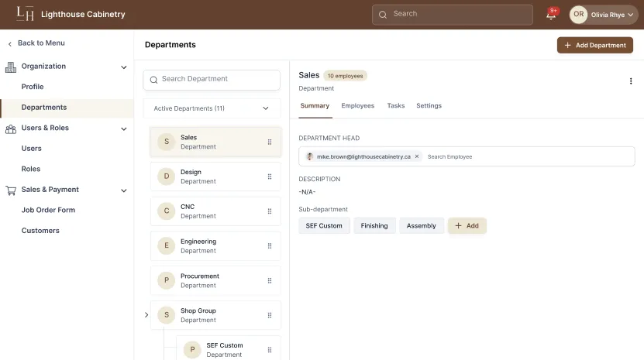The height and width of the screenshot is (360, 644).
Task: Add a new sub-department
Action: (x=467, y=226)
